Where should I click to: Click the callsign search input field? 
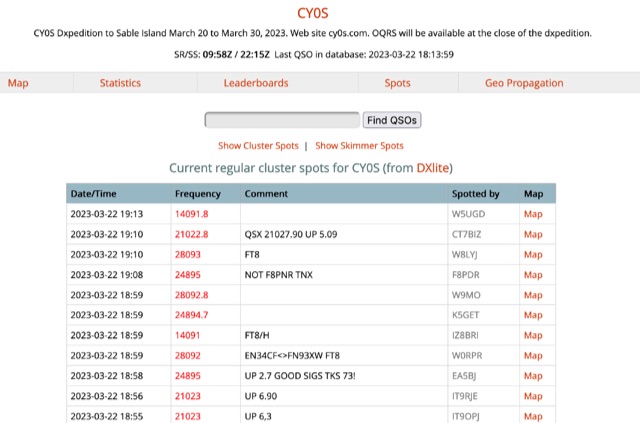(281, 120)
